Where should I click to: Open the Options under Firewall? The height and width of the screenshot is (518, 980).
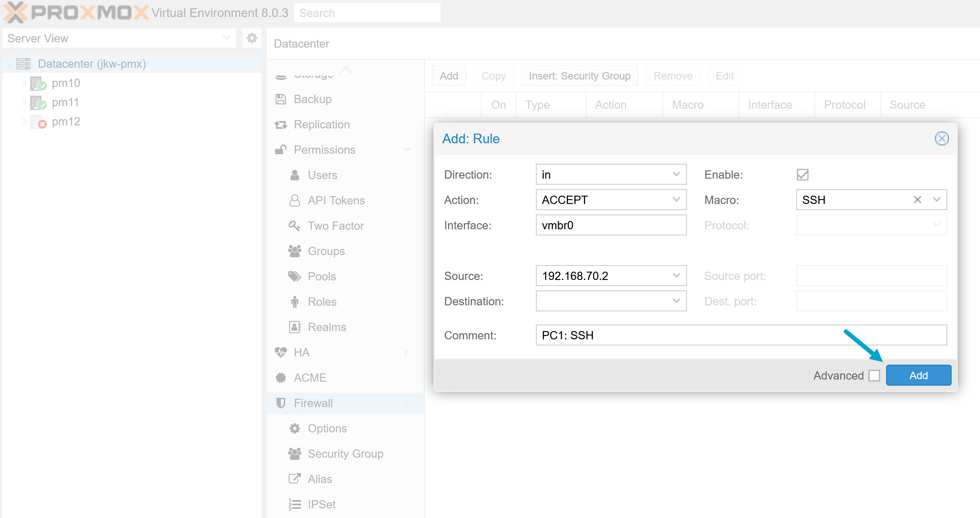point(327,428)
